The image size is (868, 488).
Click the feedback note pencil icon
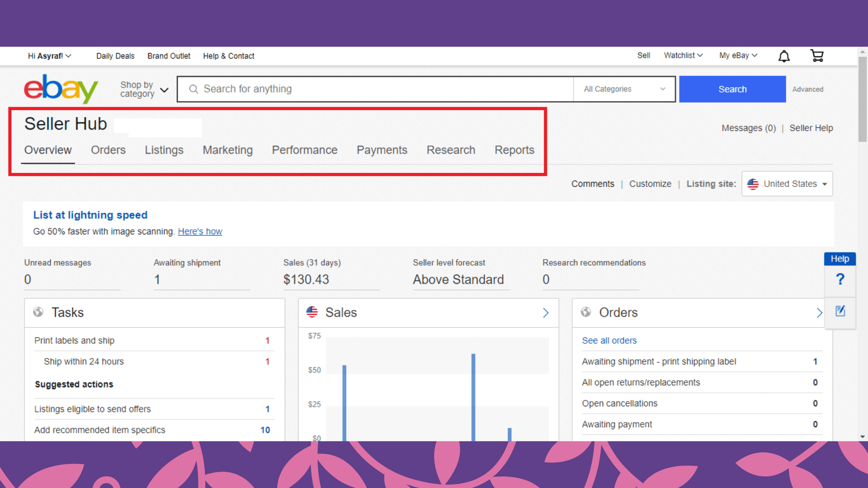(x=840, y=311)
